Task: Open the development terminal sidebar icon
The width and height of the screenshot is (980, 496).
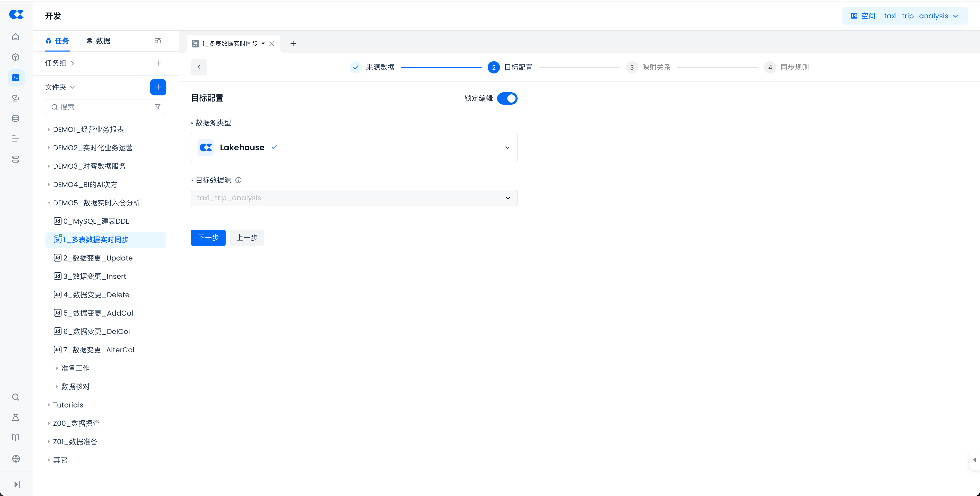Action: [16, 78]
